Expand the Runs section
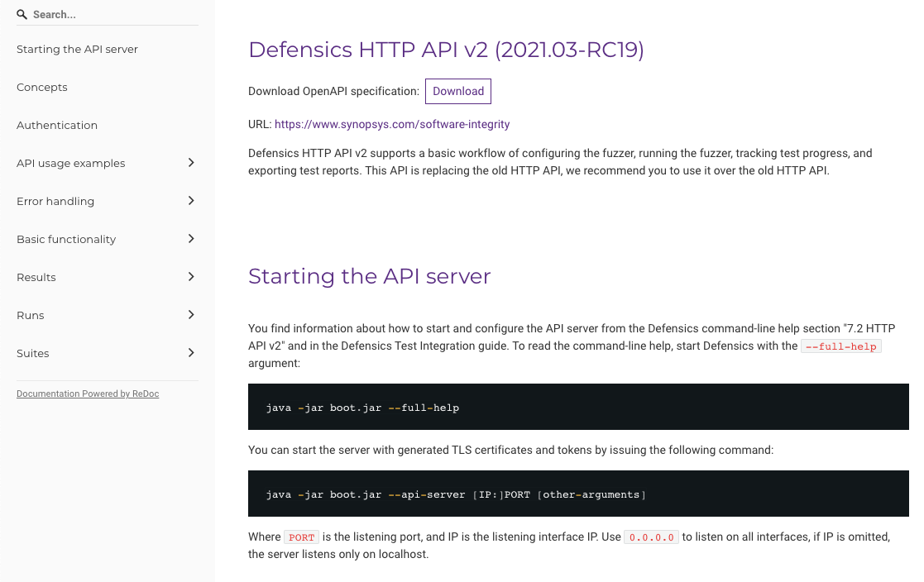Screen dimensions: 924x582 tap(191, 315)
